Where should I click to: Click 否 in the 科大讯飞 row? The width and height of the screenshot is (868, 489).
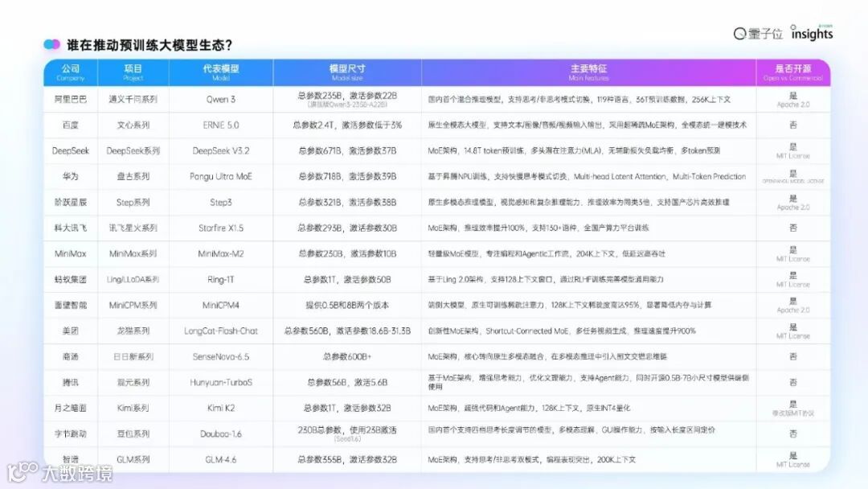(x=792, y=228)
